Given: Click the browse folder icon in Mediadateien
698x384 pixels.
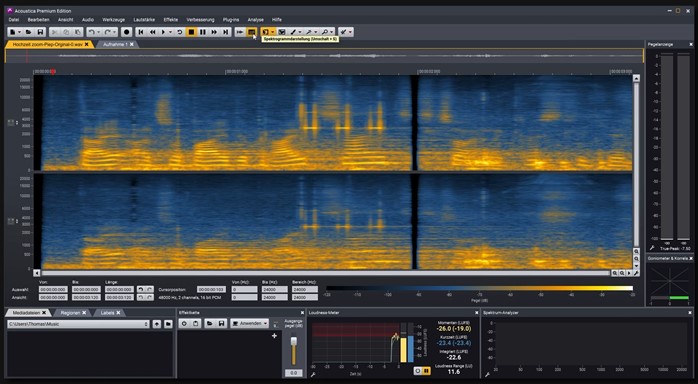Looking at the screenshot, I should coord(168,324).
